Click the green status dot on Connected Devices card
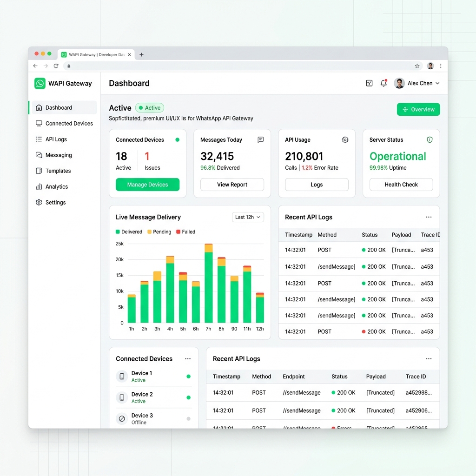This screenshot has width=476, height=476. 177,139
